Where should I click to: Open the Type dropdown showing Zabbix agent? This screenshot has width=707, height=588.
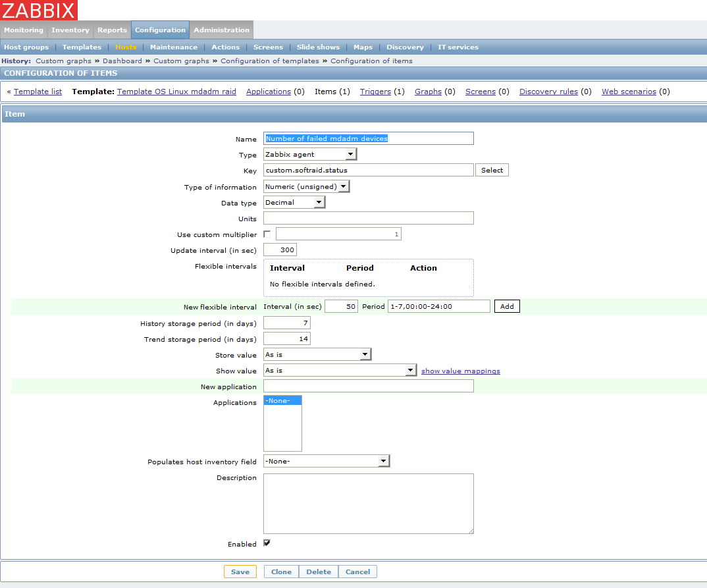coord(309,154)
